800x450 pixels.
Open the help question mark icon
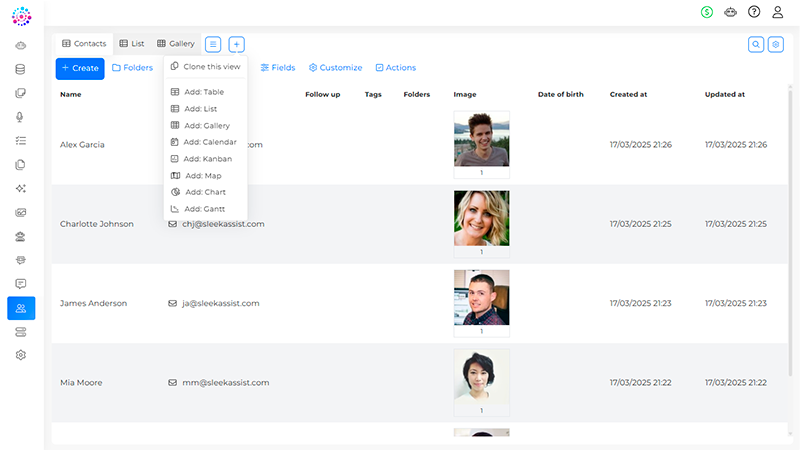tap(754, 12)
